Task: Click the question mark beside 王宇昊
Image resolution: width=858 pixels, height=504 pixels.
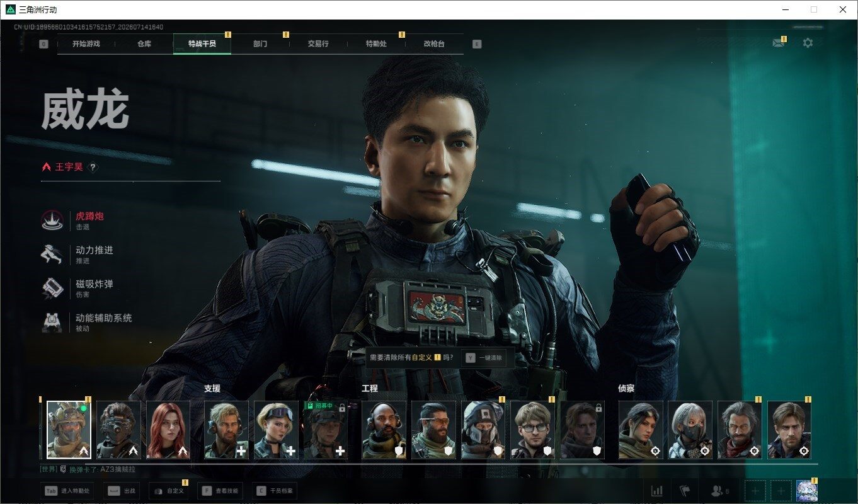Action: (x=93, y=168)
